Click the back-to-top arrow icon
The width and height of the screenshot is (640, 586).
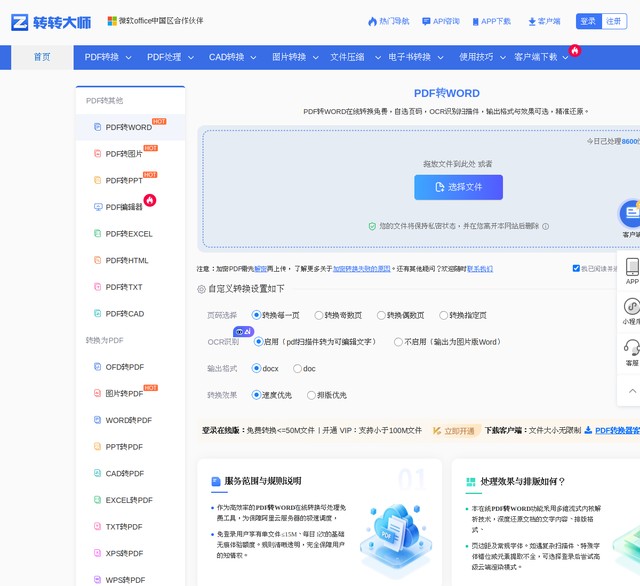(x=632, y=391)
